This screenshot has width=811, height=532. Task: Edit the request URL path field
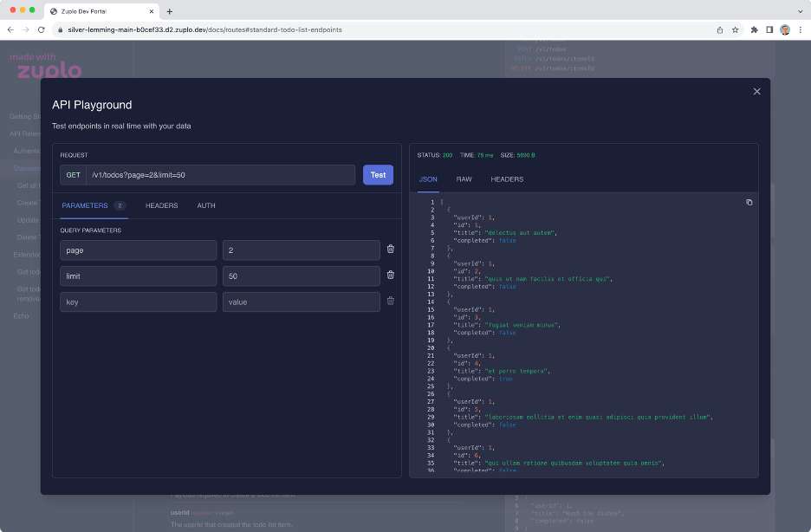(x=221, y=175)
